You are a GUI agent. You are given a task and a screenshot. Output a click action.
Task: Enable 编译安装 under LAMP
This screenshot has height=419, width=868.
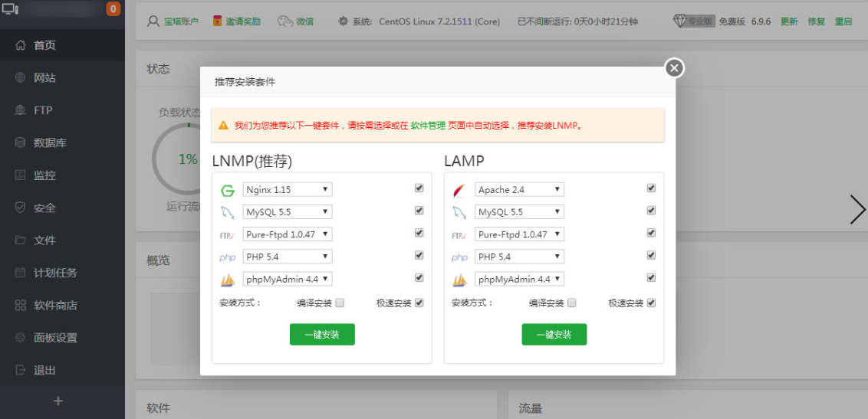coord(572,303)
